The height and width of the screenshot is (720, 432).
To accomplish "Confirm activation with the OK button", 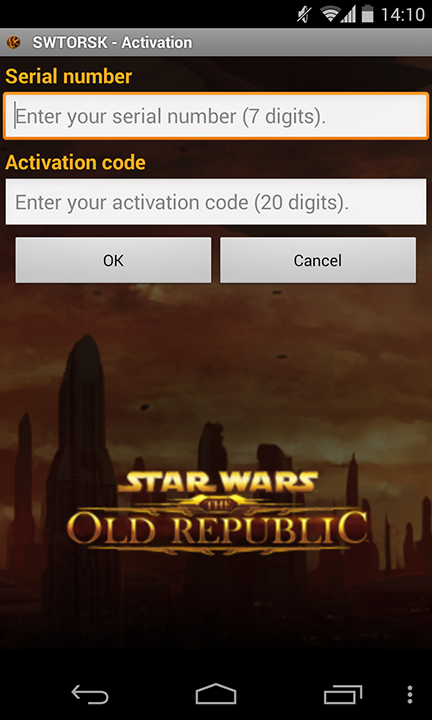I will coord(113,260).
